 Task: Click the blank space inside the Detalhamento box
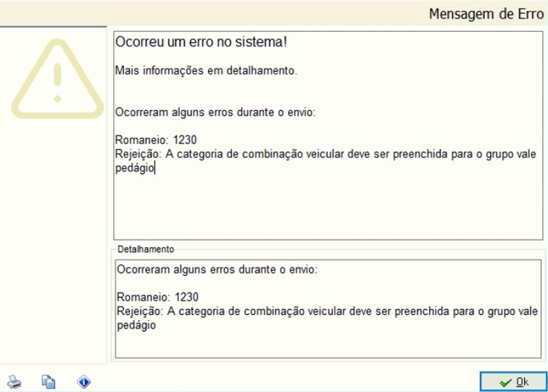click(x=326, y=344)
